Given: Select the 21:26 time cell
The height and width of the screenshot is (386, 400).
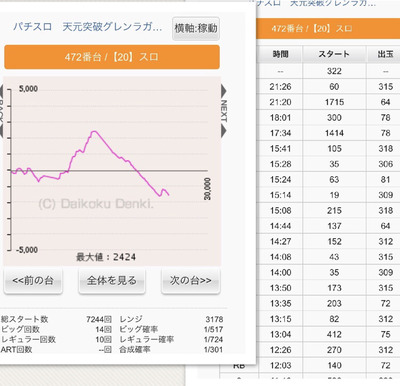Looking at the screenshot, I should click(280, 87).
